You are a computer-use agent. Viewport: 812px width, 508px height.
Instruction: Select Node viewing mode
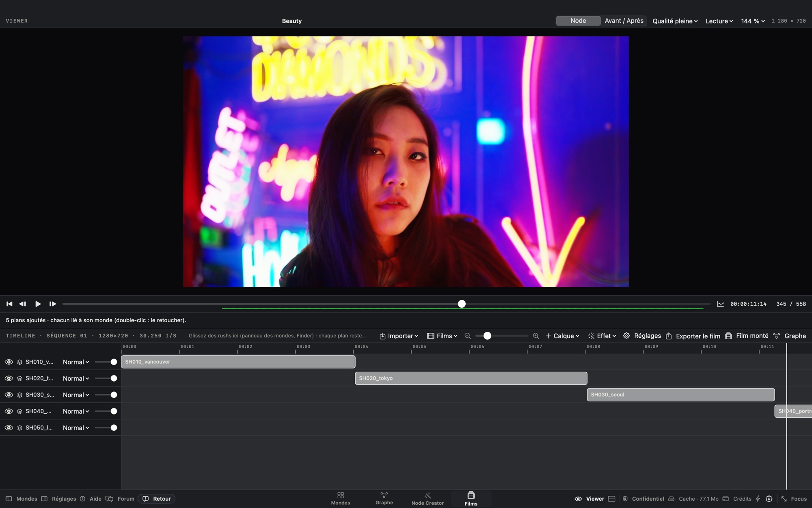(x=578, y=21)
